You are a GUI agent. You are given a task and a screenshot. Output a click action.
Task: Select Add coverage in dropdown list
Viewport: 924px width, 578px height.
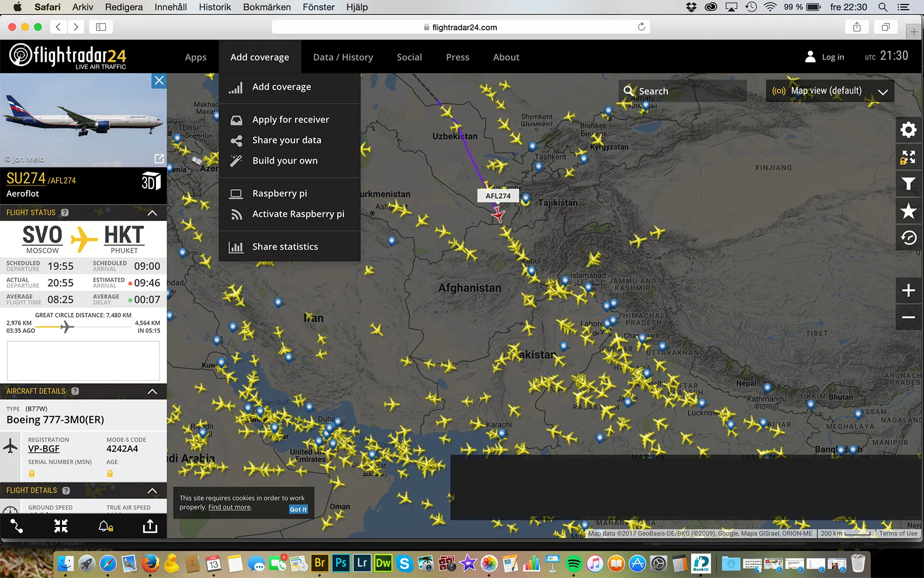pyautogui.click(x=290, y=87)
